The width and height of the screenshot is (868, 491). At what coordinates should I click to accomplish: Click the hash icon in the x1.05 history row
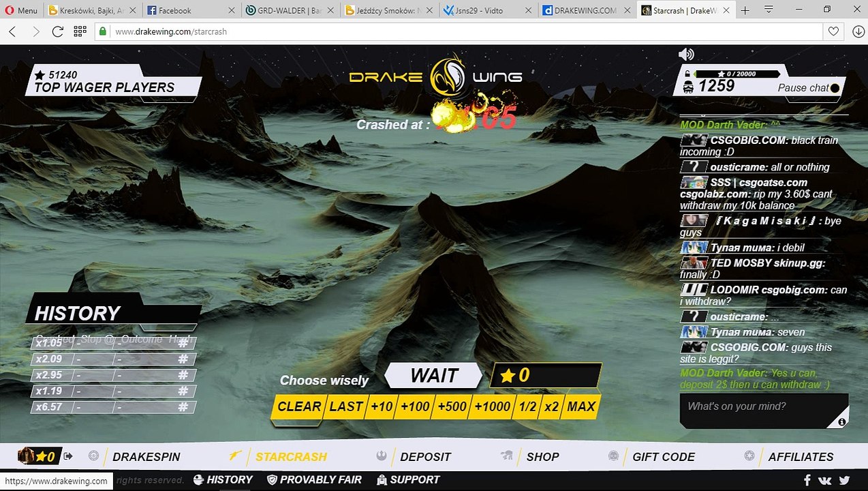183,343
